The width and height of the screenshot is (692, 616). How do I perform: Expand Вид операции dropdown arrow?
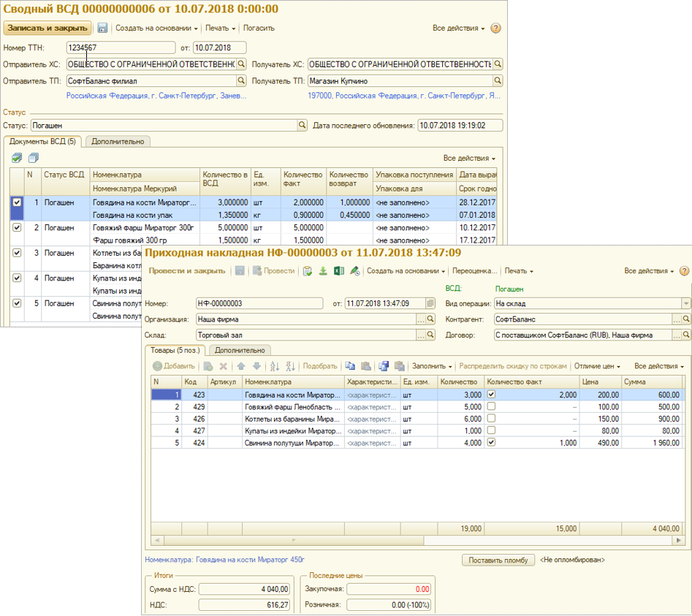(686, 303)
